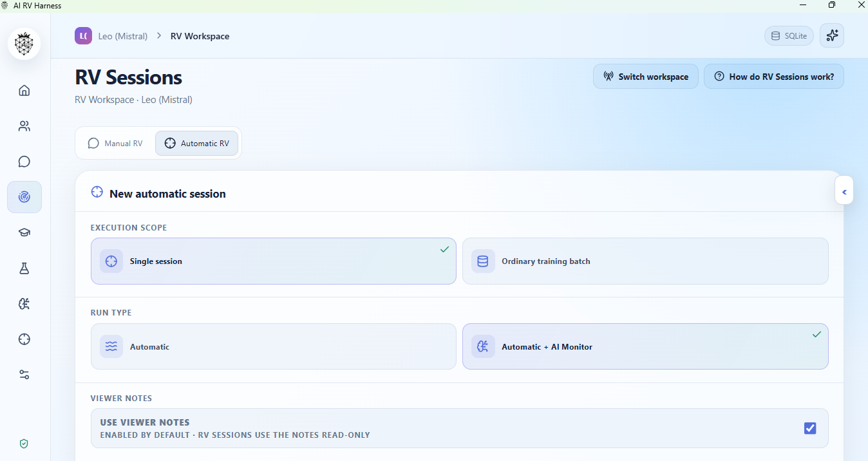Click the SQLite database badge
Image resolution: width=868 pixels, height=461 pixels.
pos(789,36)
